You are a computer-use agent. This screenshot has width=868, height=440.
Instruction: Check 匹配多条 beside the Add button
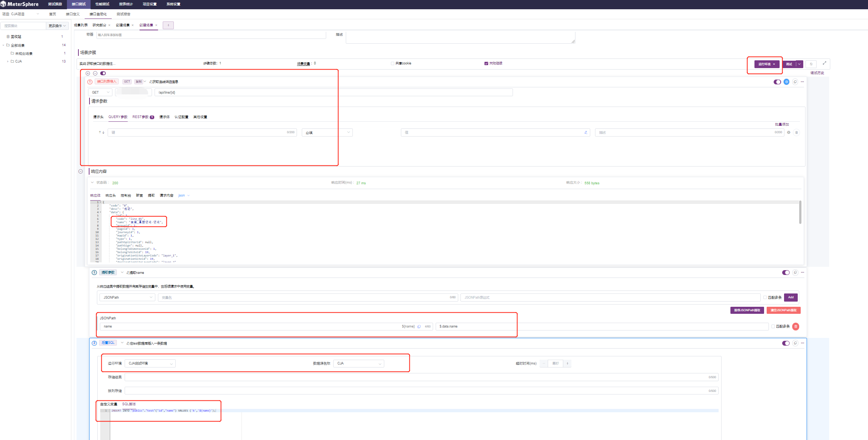tap(765, 297)
